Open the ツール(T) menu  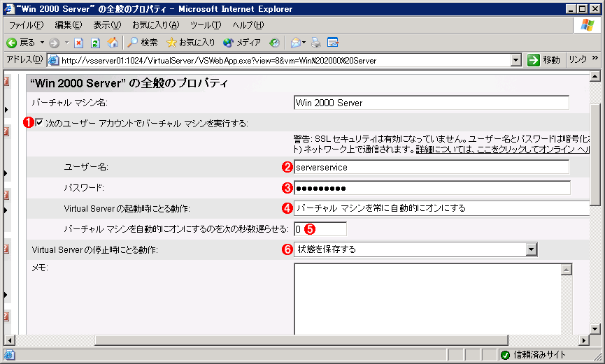(206, 25)
